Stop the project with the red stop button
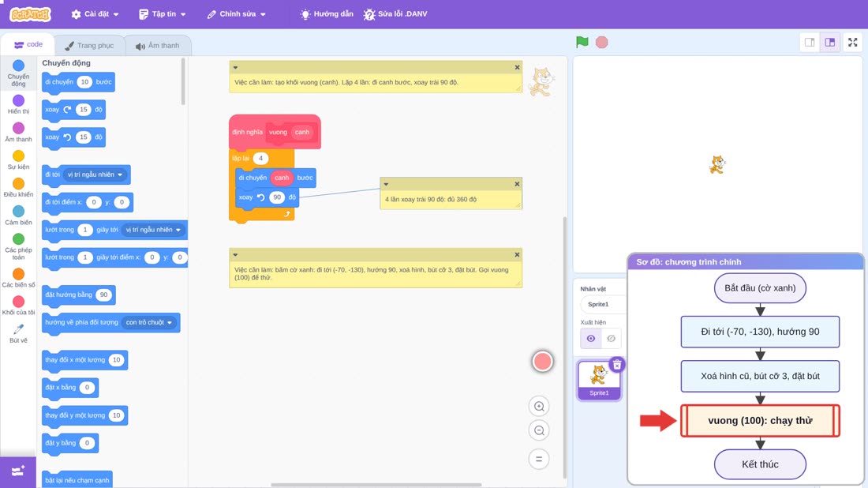This screenshot has width=868, height=488. tap(602, 42)
